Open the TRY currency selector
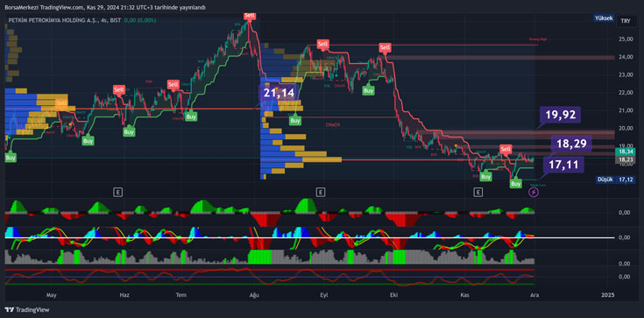This screenshot has height=318, width=644. (626, 21)
